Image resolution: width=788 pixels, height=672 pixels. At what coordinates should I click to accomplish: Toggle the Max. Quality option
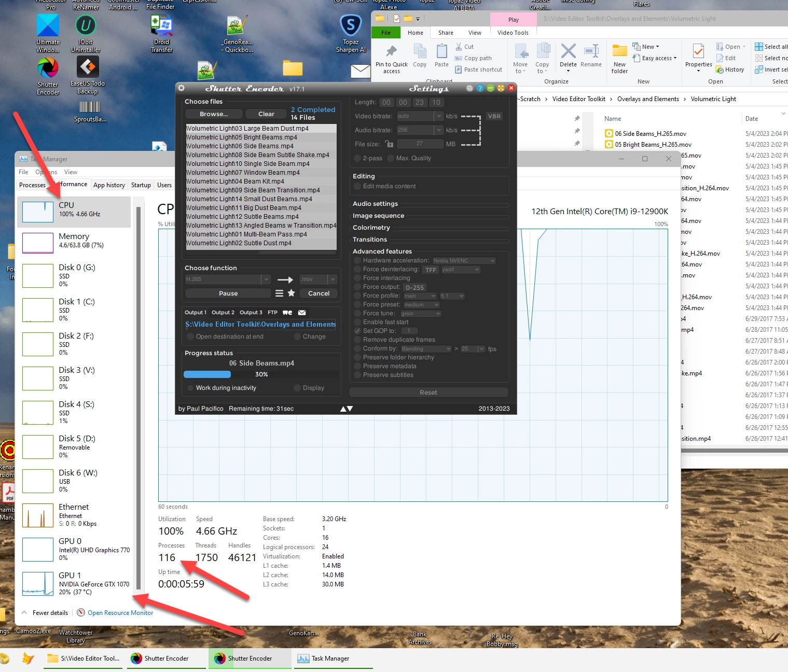click(x=391, y=158)
